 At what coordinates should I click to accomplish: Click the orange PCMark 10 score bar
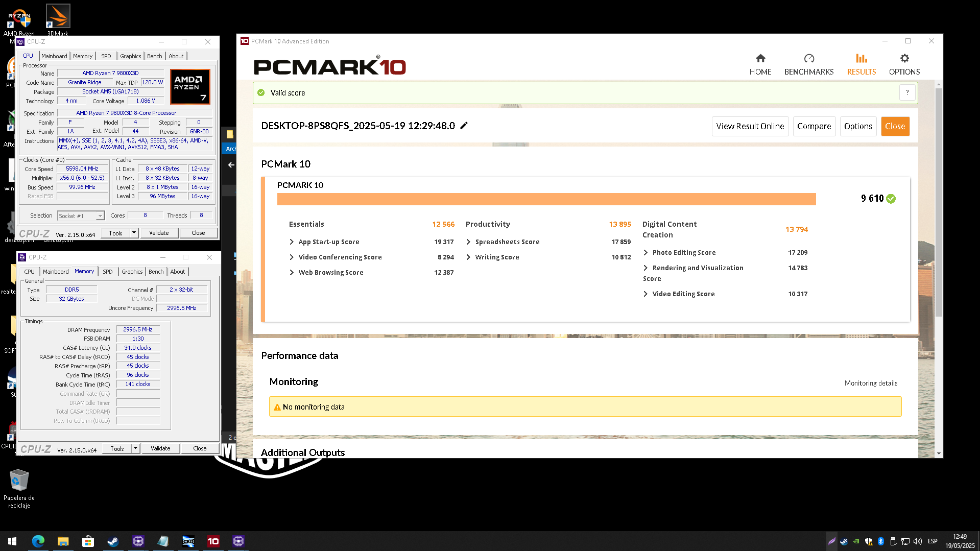[546, 199]
